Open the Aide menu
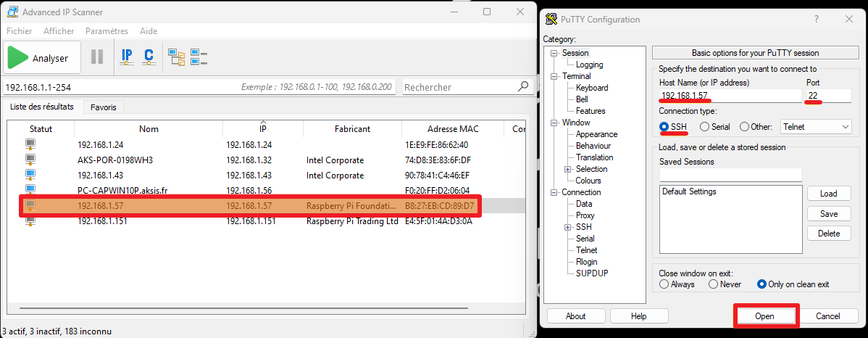The height and width of the screenshot is (338, 868). 149,31
